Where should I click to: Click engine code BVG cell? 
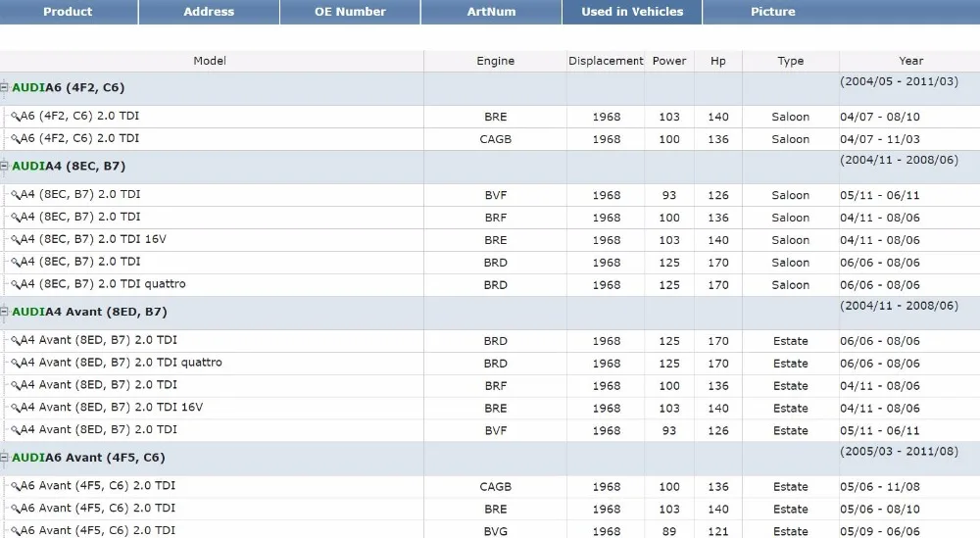coord(496,531)
